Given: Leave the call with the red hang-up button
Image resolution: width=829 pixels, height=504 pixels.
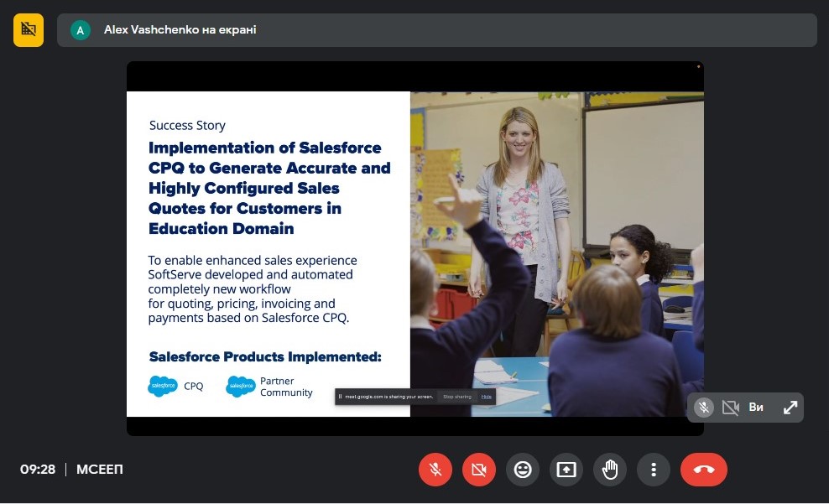Looking at the screenshot, I should pyautogui.click(x=704, y=469).
